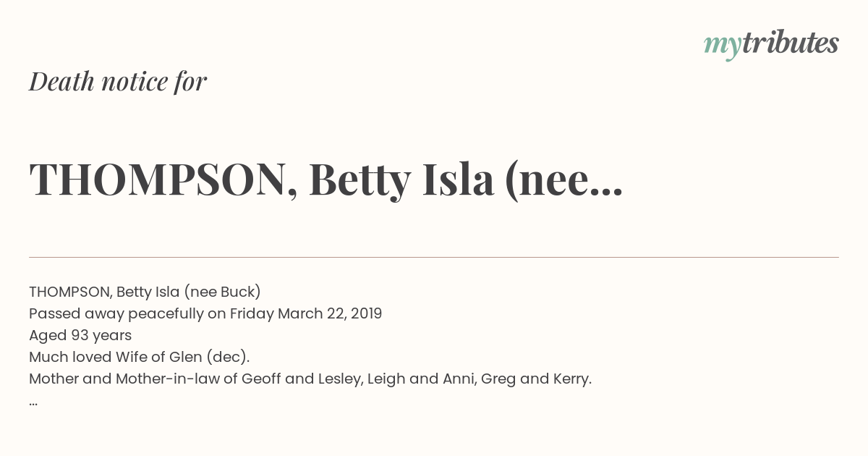Screen dimensions: 868x456
Task: Click the green "my" part of logo
Action: (x=723, y=47)
